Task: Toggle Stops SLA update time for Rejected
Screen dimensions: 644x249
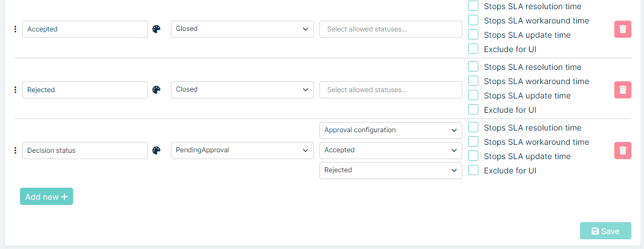Action: point(473,95)
